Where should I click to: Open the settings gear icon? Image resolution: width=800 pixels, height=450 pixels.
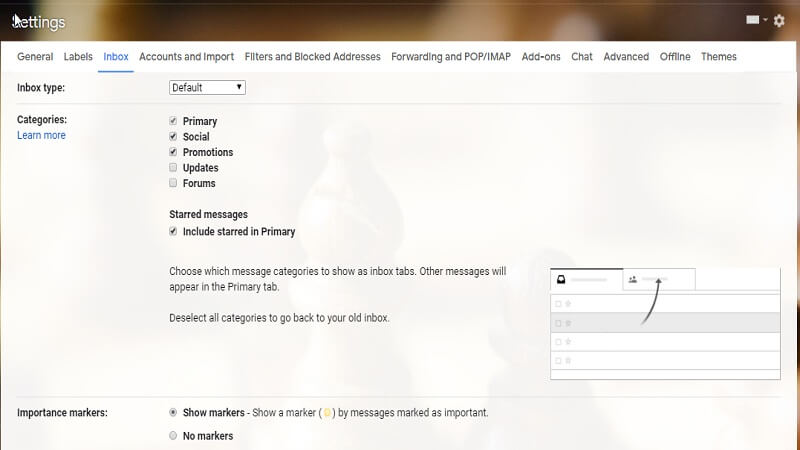click(x=779, y=20)
